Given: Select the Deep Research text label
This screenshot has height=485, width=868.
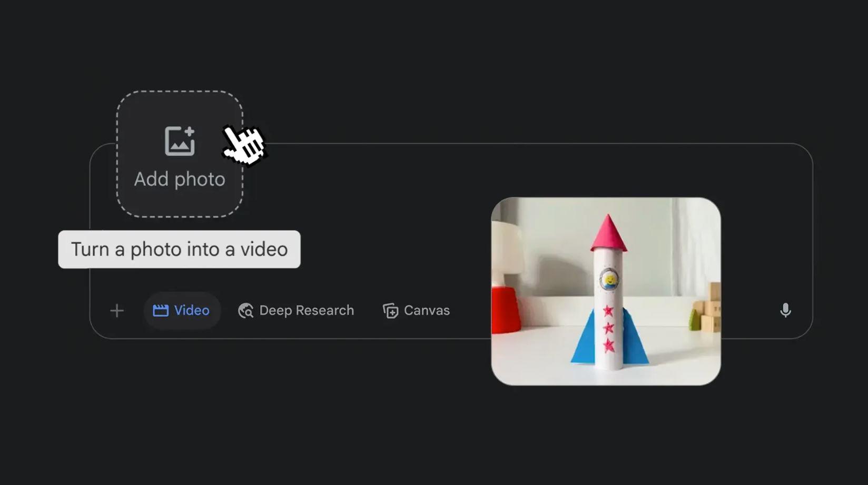Looking at the screenshot, I should point(307,311).
